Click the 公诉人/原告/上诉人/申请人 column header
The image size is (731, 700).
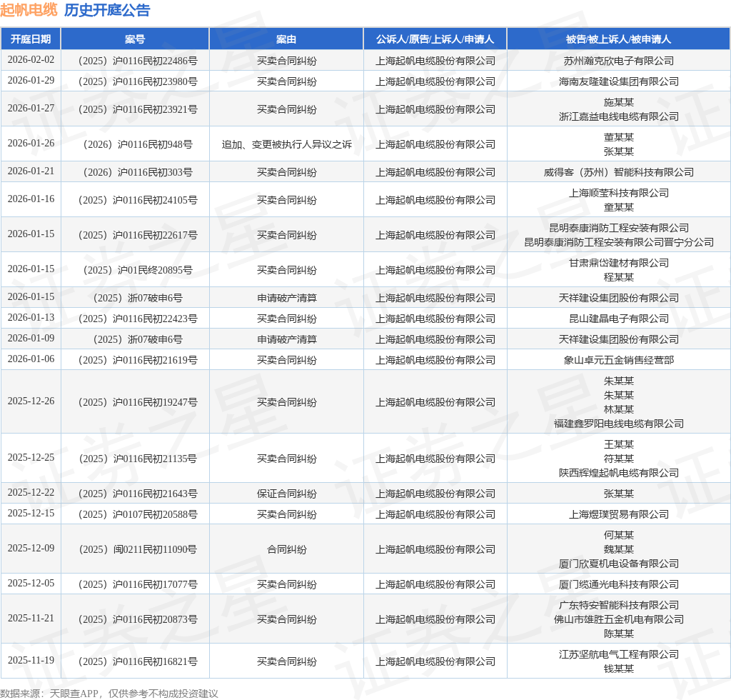(x=435, y=39)
